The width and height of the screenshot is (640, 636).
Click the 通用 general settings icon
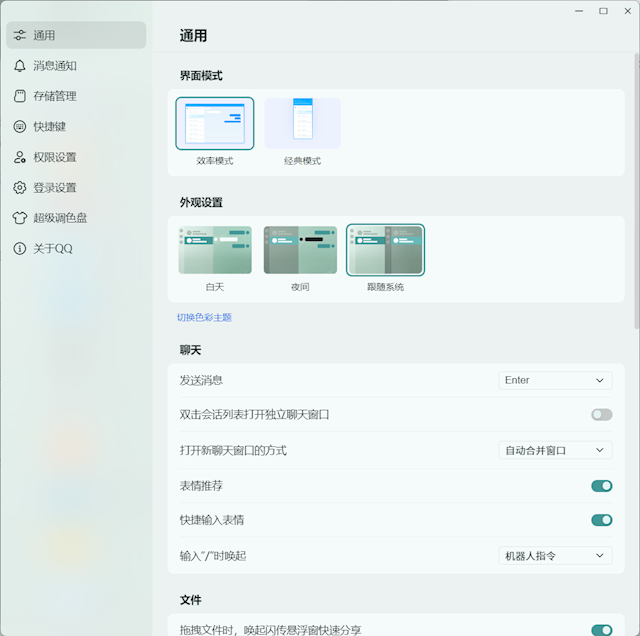[x=20, y=35]
